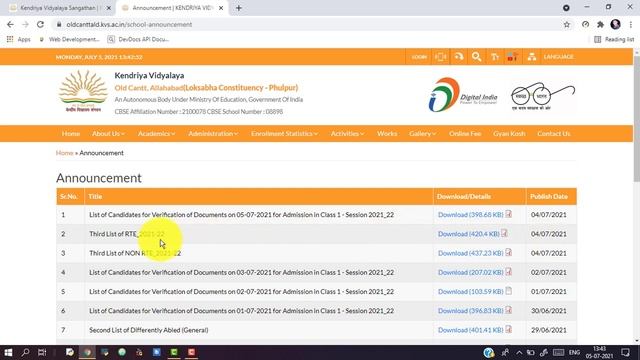Open Windows Task View
Screen dimensions: 640x360
(42, 352)
